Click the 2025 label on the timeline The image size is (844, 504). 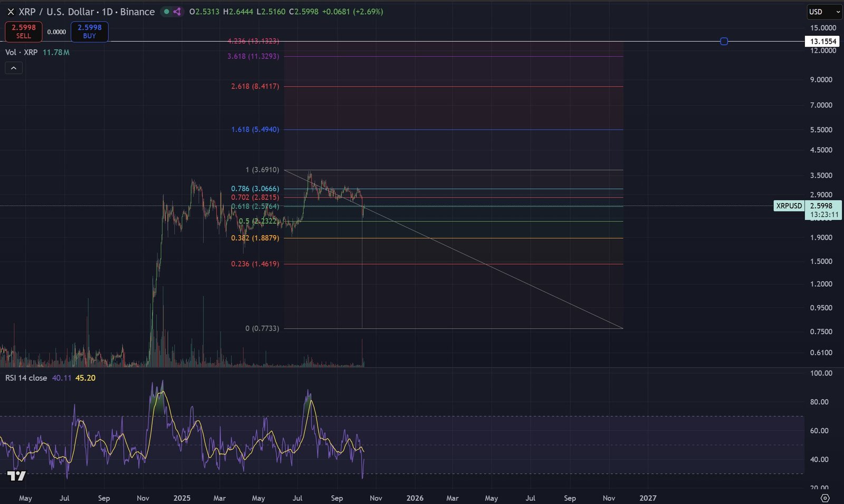[182, 498]
